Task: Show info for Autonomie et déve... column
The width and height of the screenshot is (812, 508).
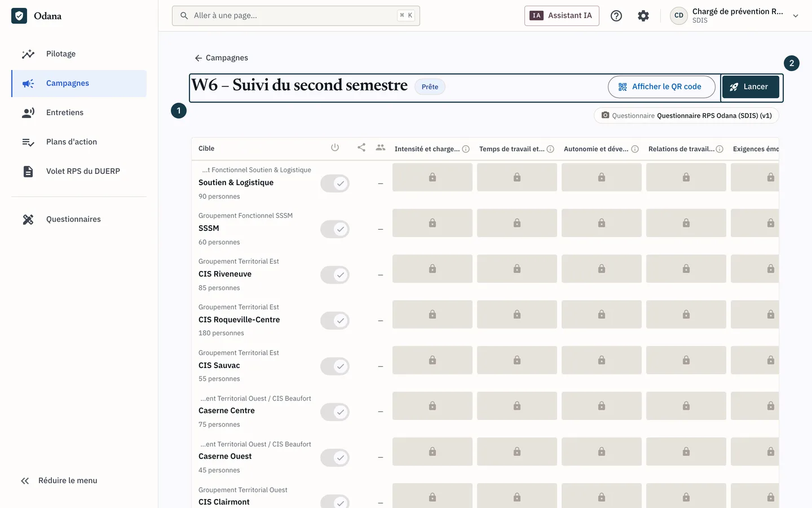Action: click(635, 149)
